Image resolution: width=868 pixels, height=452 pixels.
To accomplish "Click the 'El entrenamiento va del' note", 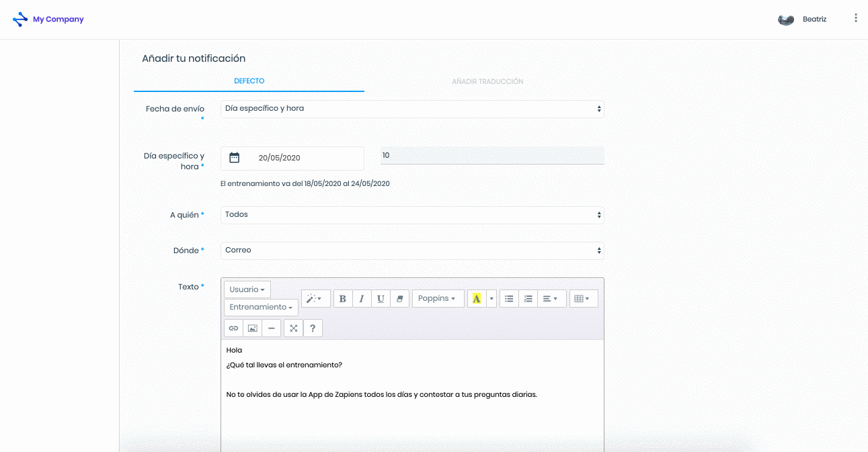I will click(305, 184).
